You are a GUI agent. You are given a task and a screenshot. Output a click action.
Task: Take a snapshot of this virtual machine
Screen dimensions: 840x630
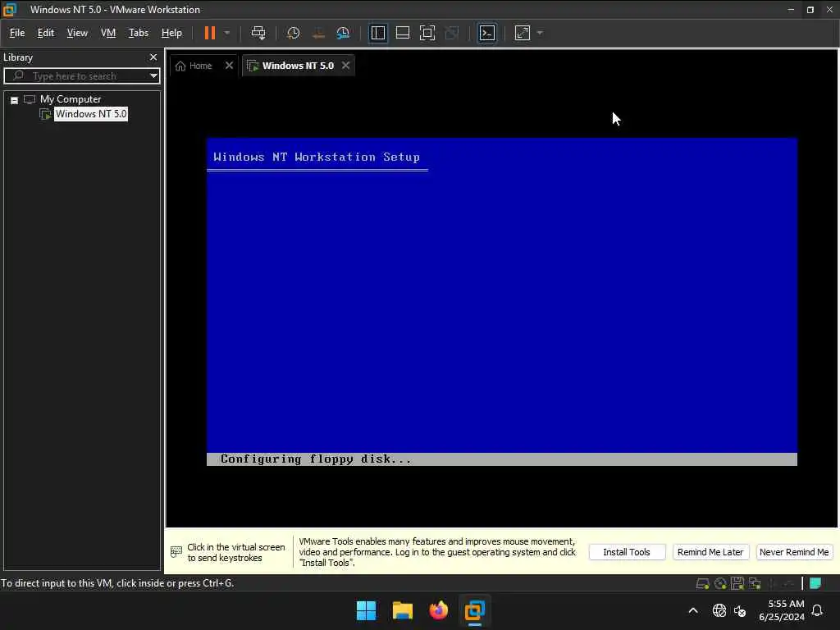pyautogui.click(x=293, y=33)
